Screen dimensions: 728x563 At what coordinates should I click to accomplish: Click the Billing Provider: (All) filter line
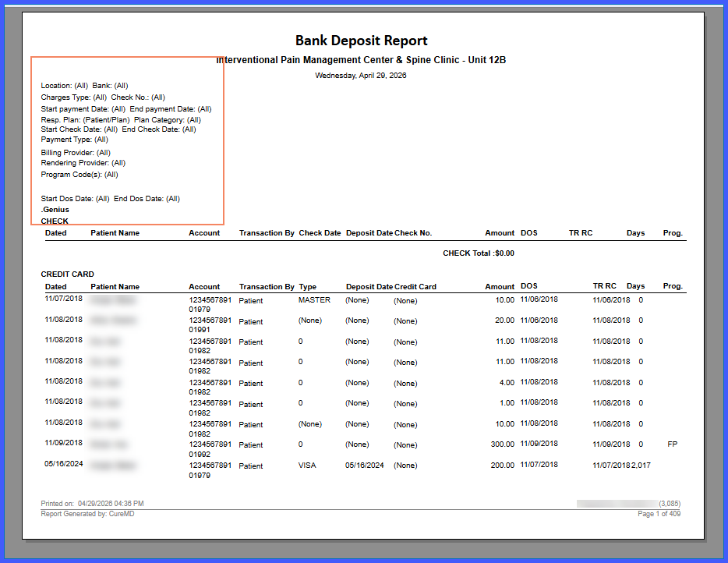pyautogui.click(x=76, y=152)
